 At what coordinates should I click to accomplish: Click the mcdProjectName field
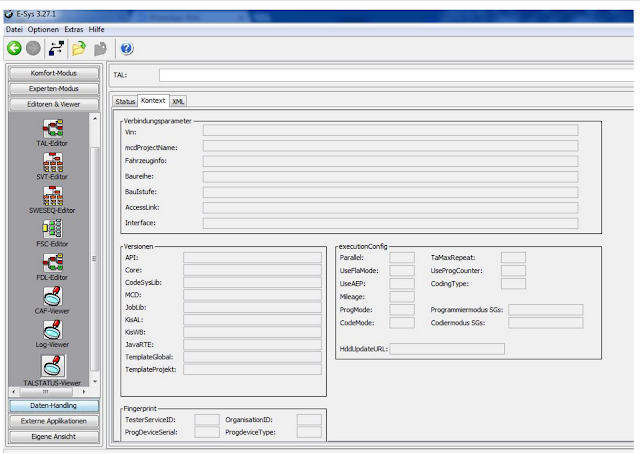(x=390, y=146)
